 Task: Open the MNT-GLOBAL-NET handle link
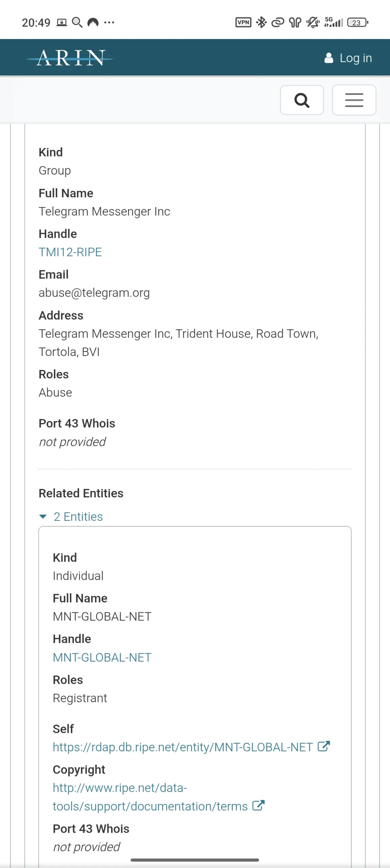point(102,657)
